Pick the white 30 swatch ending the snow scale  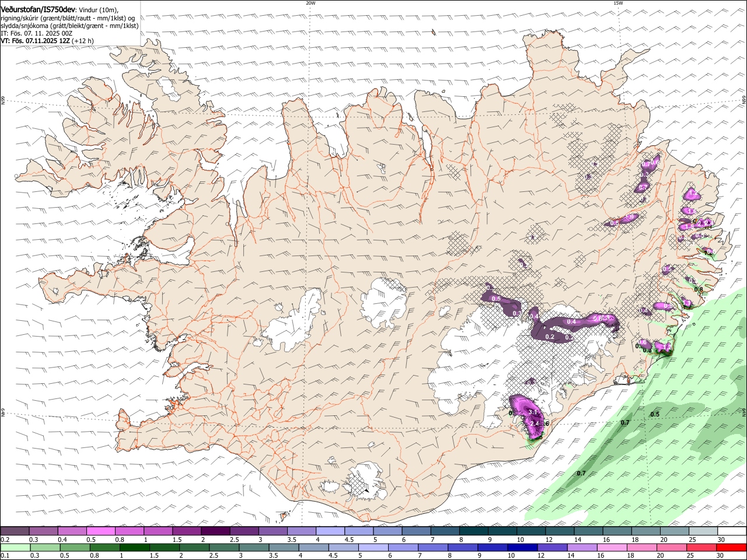coord(732,531)
